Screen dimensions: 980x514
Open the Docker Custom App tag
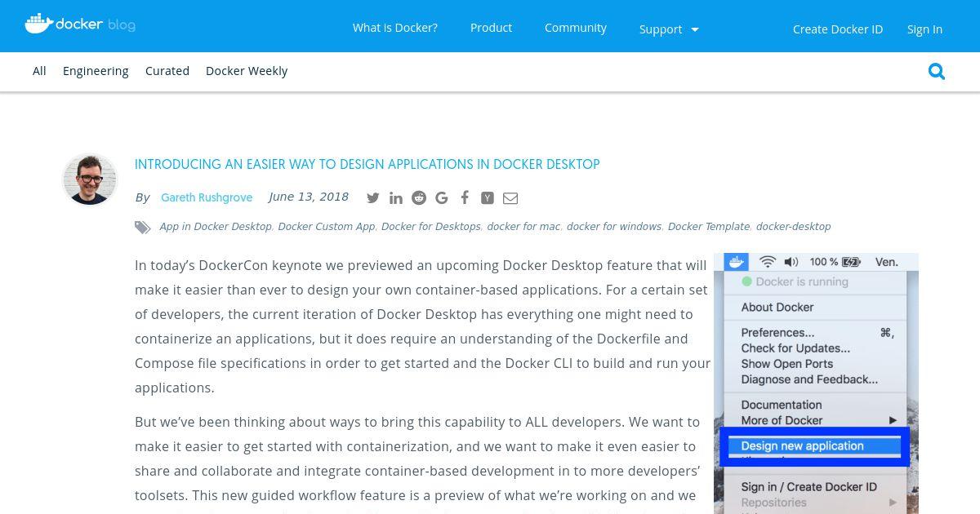pyautogui.click(x=327, y=227)
